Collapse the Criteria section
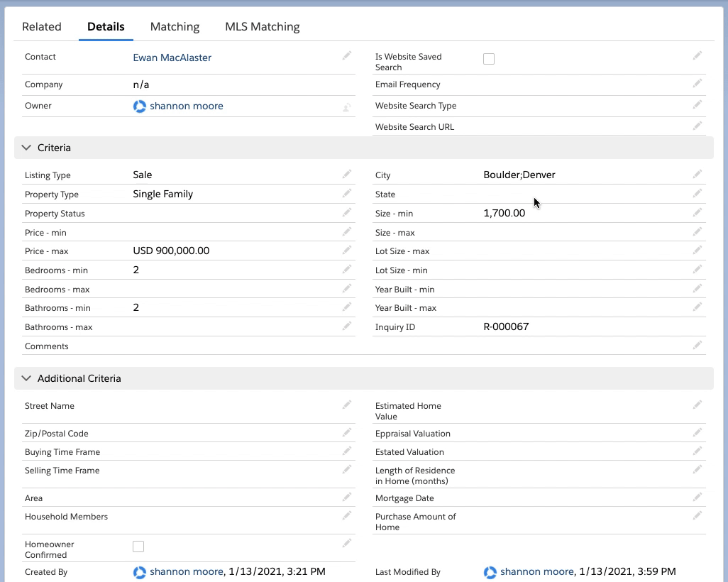This screenshot has height=582, width=728. [x=26, y=148]
